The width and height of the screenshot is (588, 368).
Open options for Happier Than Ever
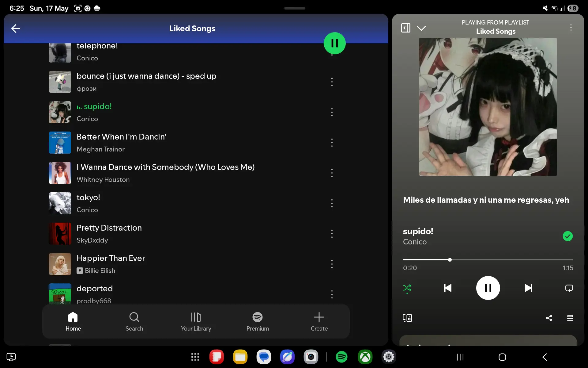point(332,264)
